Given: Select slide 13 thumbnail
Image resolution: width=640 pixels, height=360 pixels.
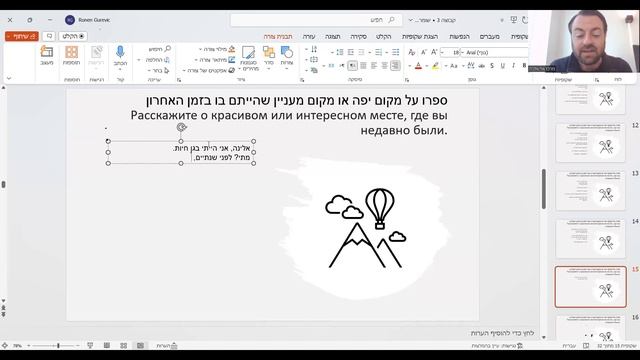Looking at the screenshot, I should pyautogui.click(x=590, y=191).
